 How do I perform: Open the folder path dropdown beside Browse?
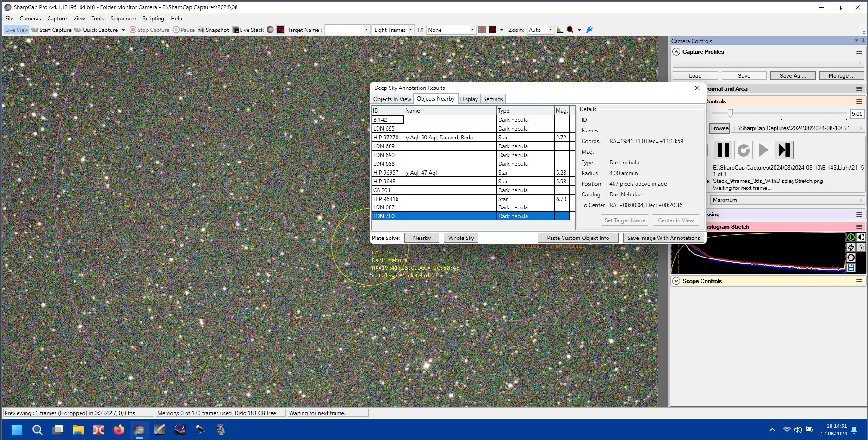(x=861, y=128)
